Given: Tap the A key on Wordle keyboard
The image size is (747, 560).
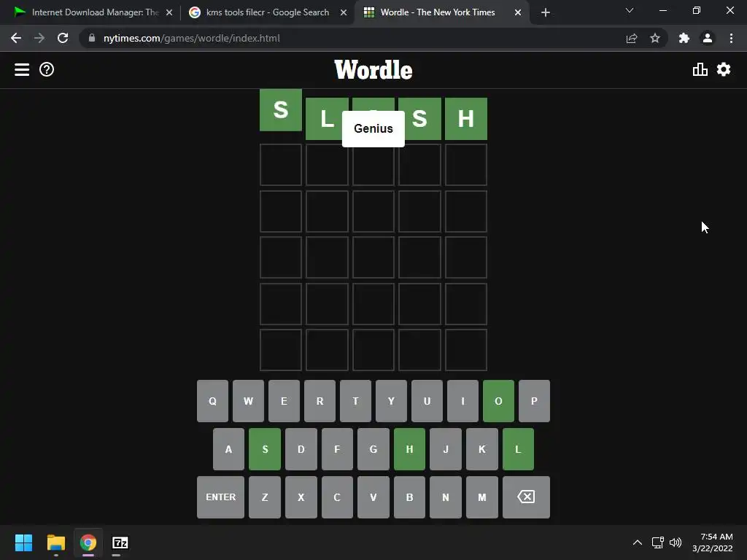Looking at the screenshot, I should pos(228,449).
